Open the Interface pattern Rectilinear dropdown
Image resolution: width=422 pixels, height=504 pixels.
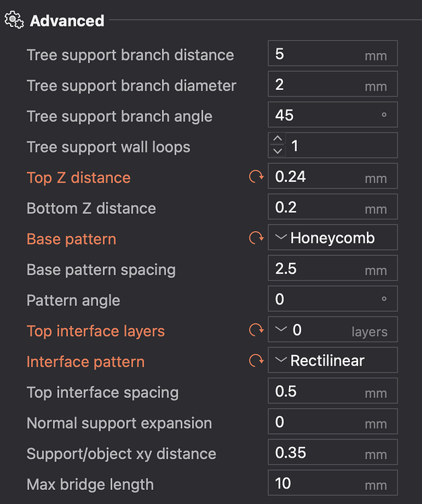333,360
